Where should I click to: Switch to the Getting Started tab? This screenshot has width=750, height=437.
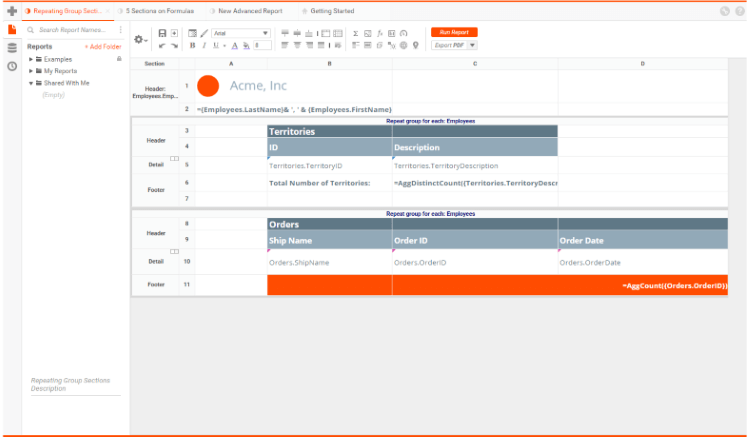click(x=331, y=10)
